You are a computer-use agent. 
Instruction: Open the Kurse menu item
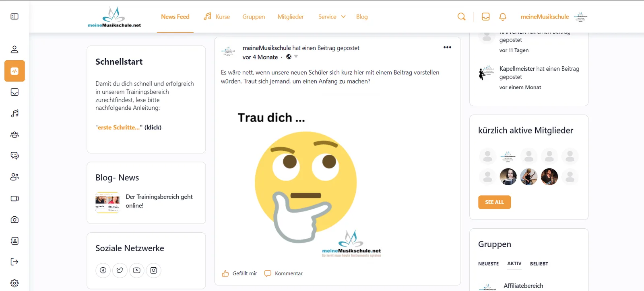[x=217, y=16]
